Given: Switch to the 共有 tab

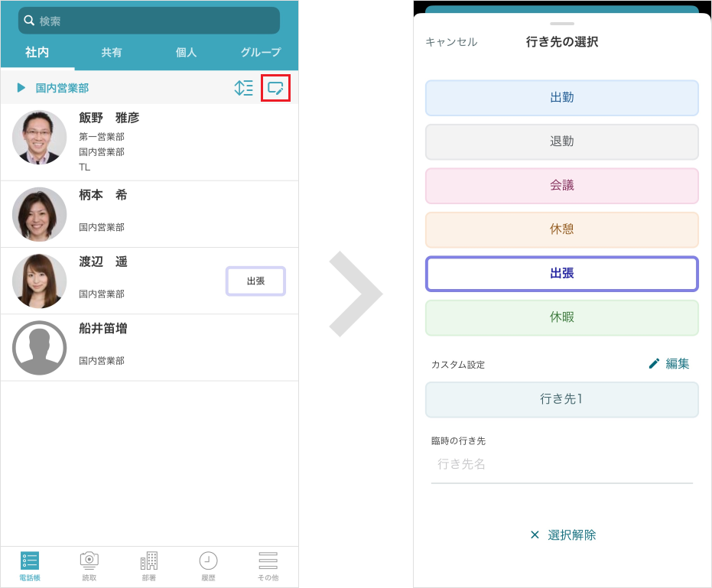Looking at the screenshot, I should pyautogui.click(x=112, y=53).
